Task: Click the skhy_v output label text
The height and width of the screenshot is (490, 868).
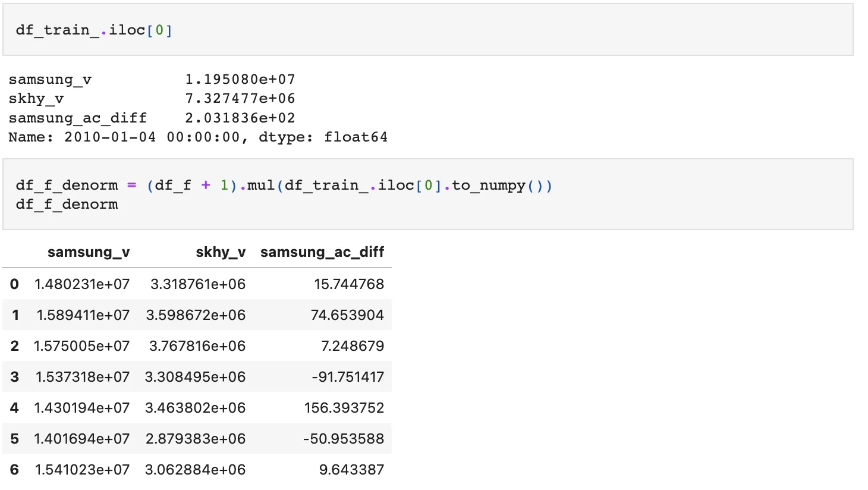Action: click(x=36, y=99)
